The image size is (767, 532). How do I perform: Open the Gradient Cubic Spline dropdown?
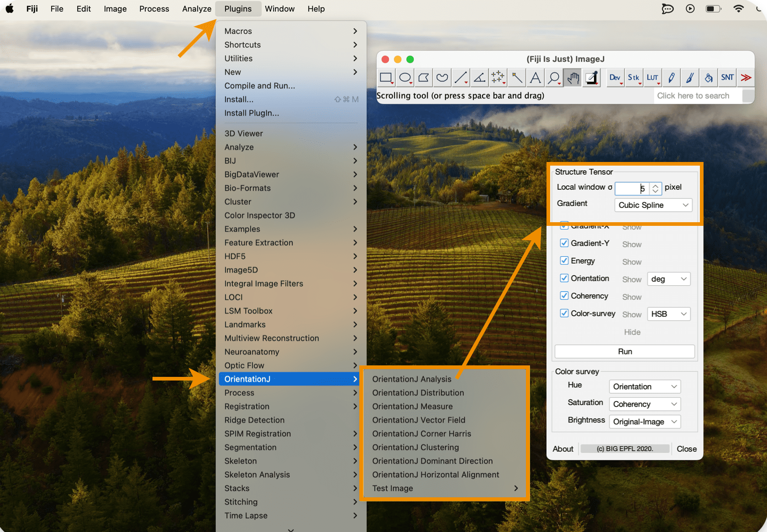tap(653, 205)
